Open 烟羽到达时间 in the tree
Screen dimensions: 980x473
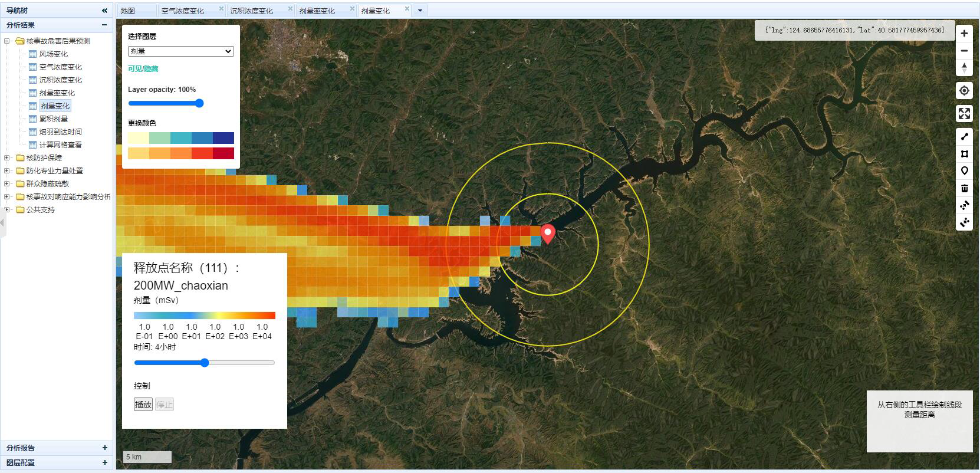pyautogui.click(x=60, y=132)
